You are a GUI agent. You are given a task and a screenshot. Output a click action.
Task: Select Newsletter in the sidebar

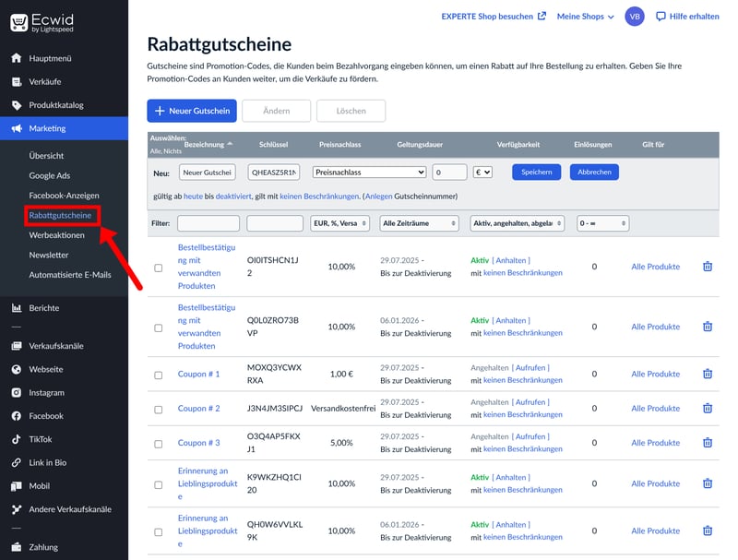[49, 255]
